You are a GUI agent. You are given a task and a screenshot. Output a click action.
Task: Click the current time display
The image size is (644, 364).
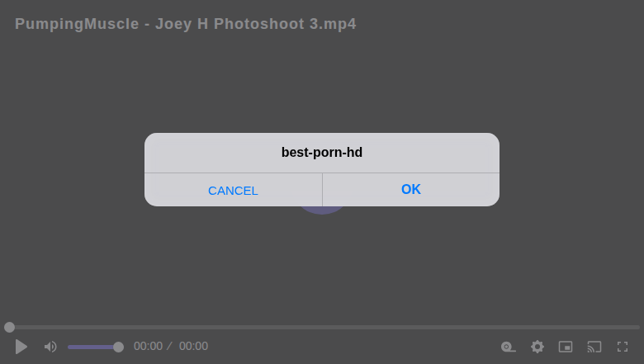(148, 346)
